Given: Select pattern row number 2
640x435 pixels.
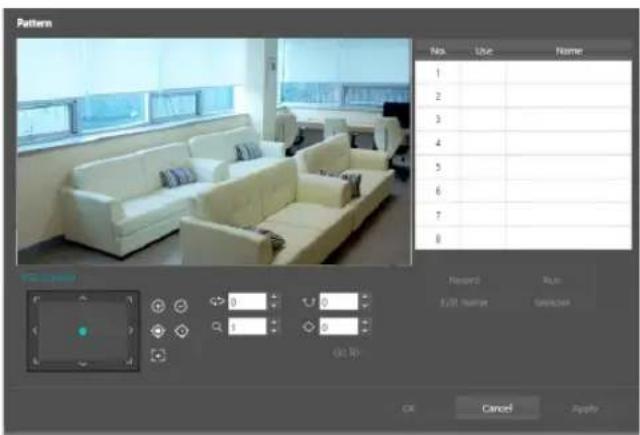Looking at the screenshot, I should 523,96.
